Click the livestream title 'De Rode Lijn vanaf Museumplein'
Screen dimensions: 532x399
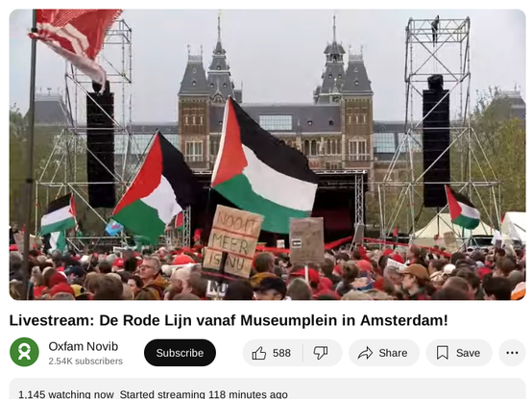click(229, 320)
